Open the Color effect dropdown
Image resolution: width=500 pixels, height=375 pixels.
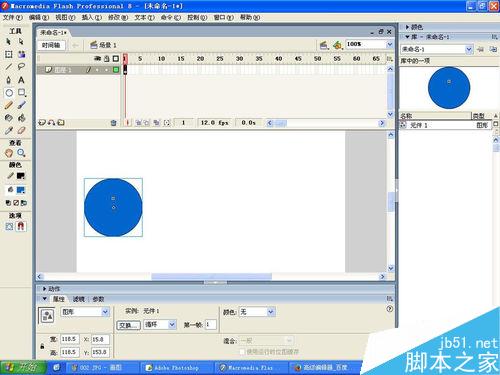click(x=271, y=312)
